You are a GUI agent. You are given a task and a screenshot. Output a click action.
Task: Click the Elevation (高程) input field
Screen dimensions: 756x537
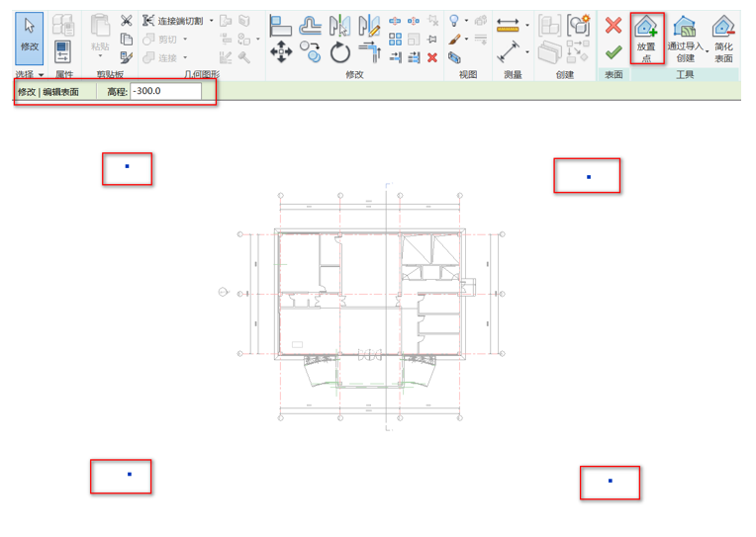[164, 92]
